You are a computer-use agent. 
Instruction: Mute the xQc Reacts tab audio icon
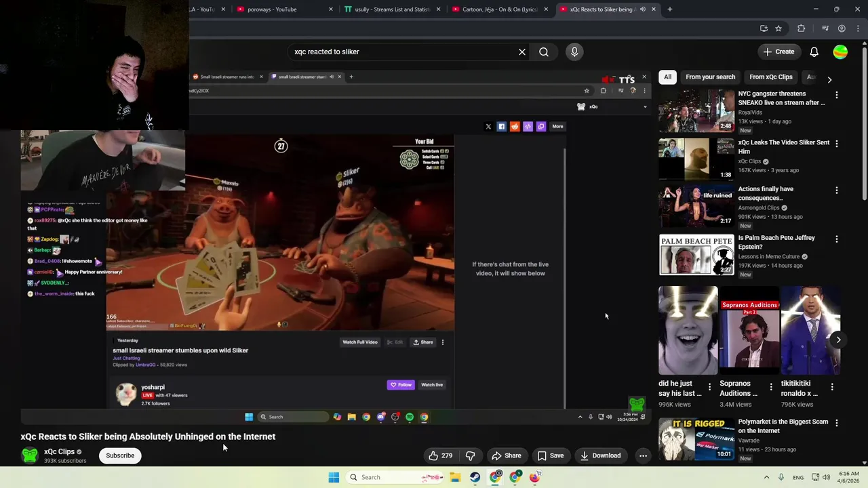coord(642,9)
